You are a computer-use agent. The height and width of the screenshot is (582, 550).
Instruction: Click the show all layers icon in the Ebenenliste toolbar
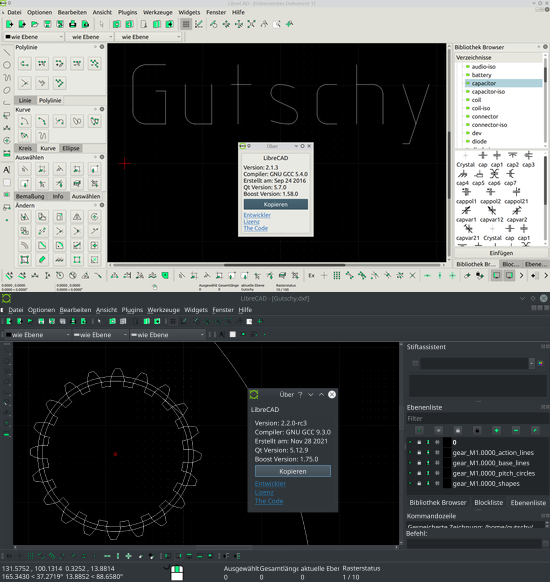point(419,430)
